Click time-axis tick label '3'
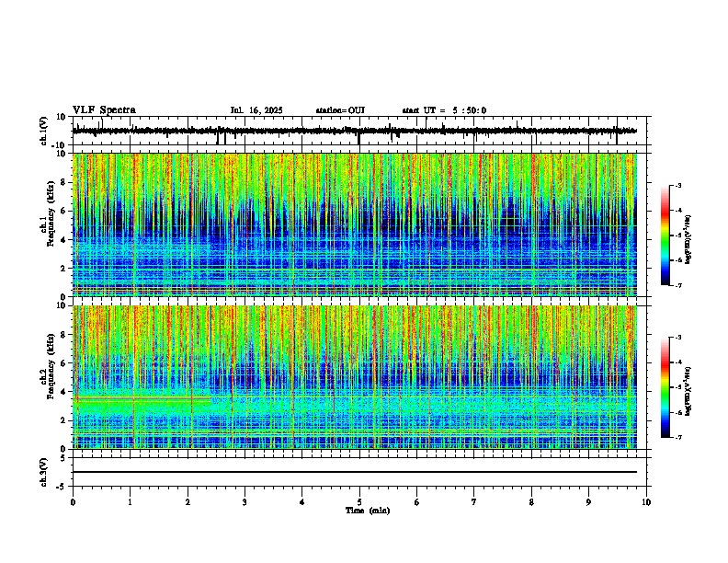Image resolution: width=728 pixels, height=563 pixels. click(x=245, y=502)
